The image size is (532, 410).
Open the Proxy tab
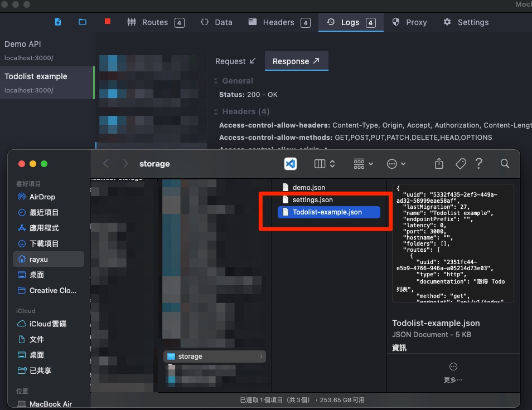pyautogui.click(x=409, y=22)
